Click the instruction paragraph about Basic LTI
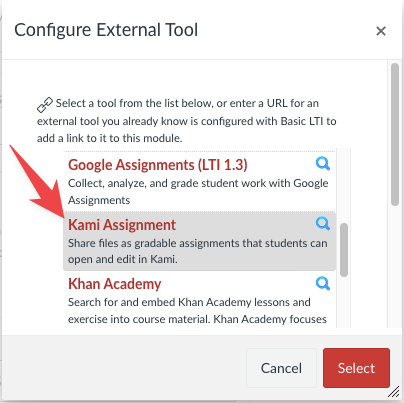Viewport: 404px width, 403px height. coord(187,121)
